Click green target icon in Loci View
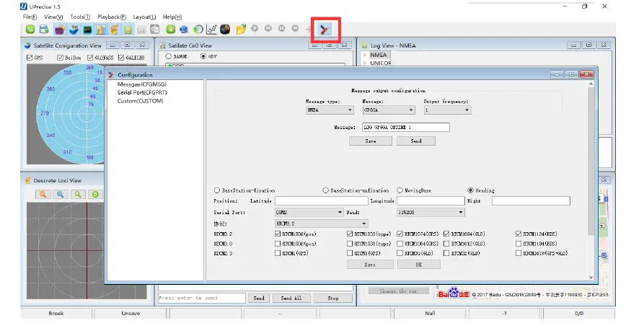 point(95,195)
